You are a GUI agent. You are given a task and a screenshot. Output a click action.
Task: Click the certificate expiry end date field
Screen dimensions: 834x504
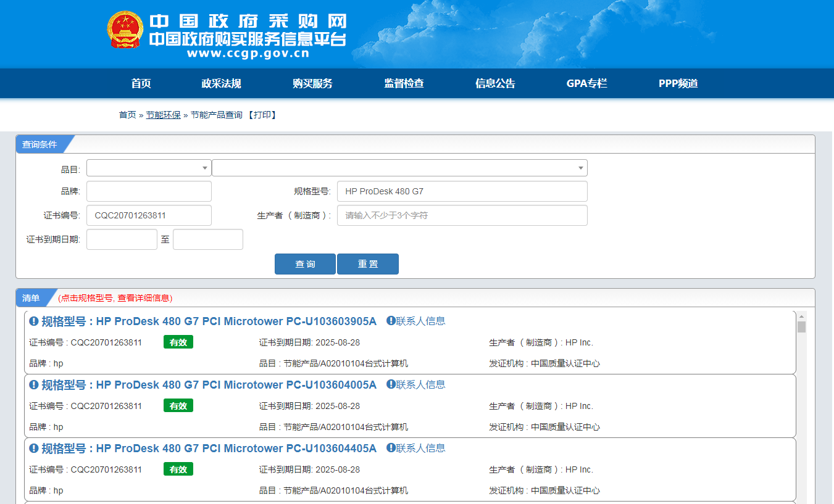tap(208, 239)
